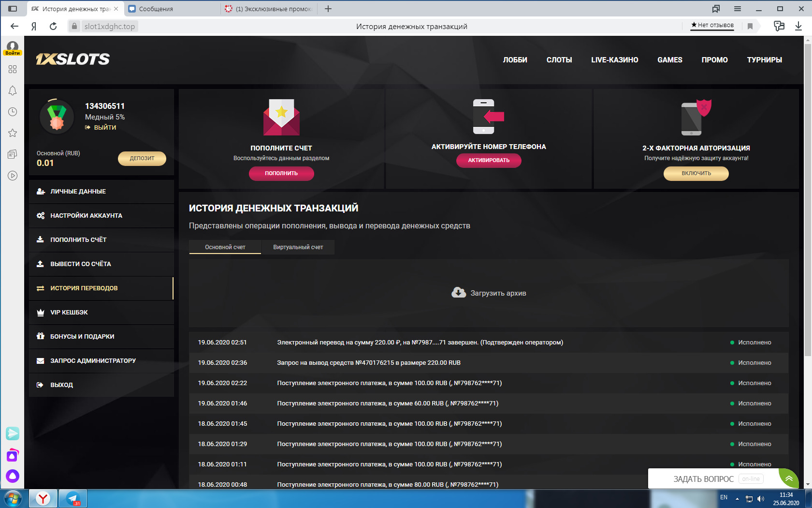Click the Нет отзывов rating label
The image size is (812, 508).
pos(712,25)
